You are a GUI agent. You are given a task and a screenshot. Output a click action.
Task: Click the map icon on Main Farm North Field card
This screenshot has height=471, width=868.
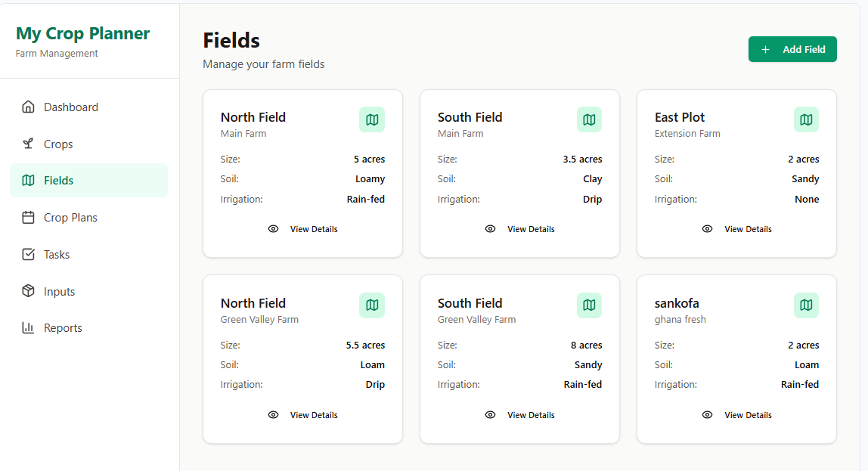click(x=372, y=119)
